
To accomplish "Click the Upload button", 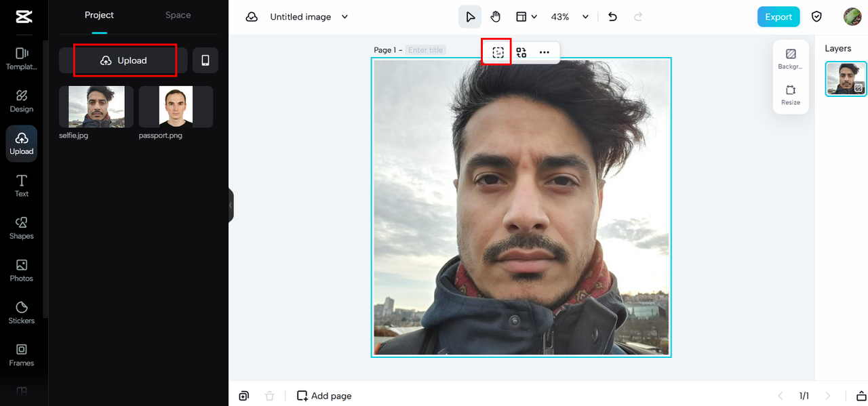I will click(x=123, y=60).
